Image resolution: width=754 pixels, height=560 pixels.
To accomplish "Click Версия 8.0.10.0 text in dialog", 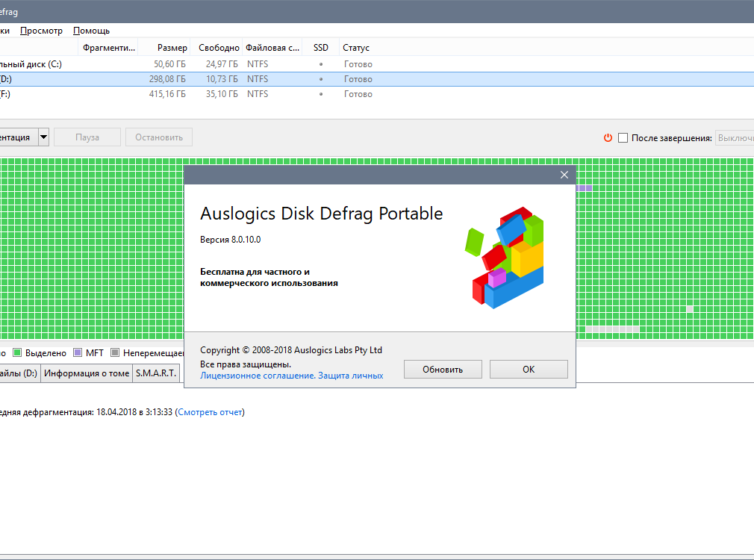I will click(x=231, y=240).
